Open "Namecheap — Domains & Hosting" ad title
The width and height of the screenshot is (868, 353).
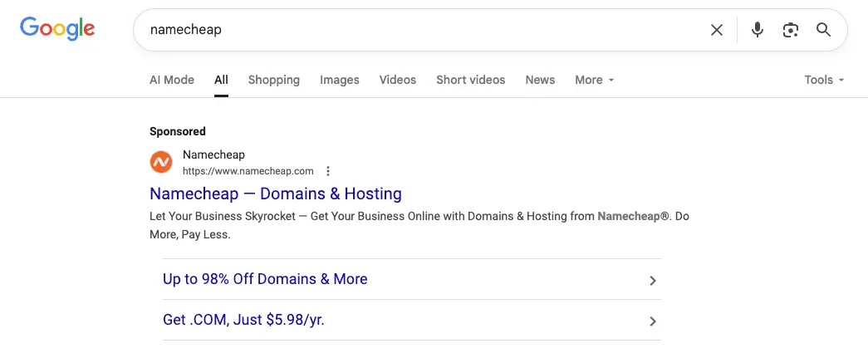pyautogui.click(x=276, y=194)
